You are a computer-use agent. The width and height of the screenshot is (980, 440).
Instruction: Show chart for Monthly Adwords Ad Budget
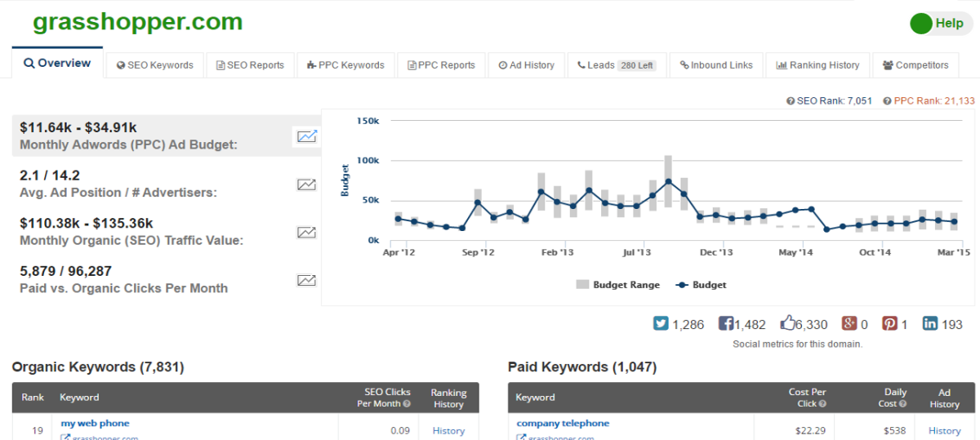[306, 136]
